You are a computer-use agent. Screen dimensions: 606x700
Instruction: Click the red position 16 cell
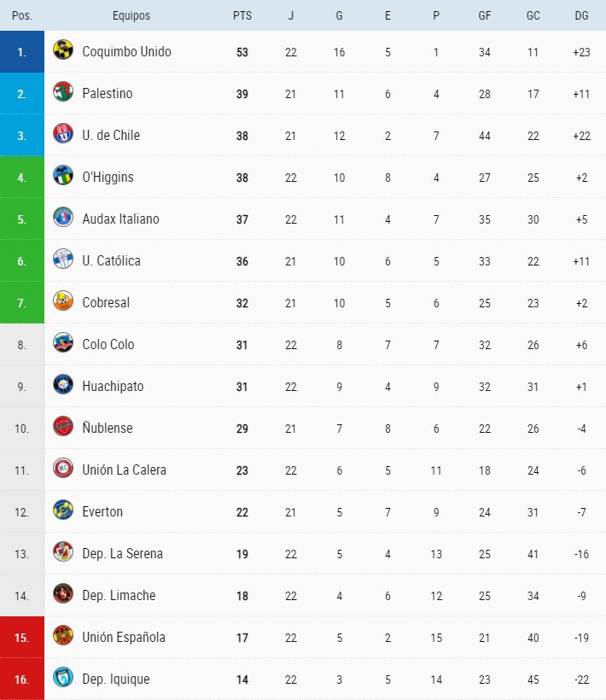tap(22, 679)
